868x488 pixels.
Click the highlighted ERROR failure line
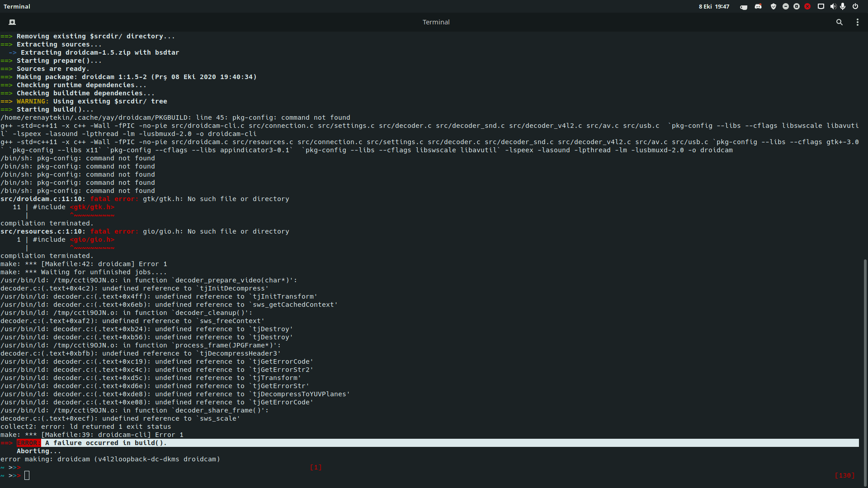pos(106,443)
